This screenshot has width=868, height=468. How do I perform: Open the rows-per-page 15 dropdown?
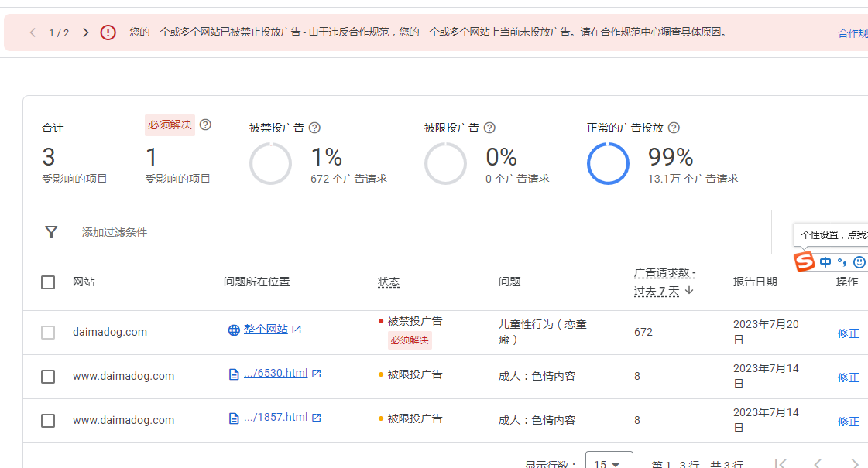pos(609,462)
